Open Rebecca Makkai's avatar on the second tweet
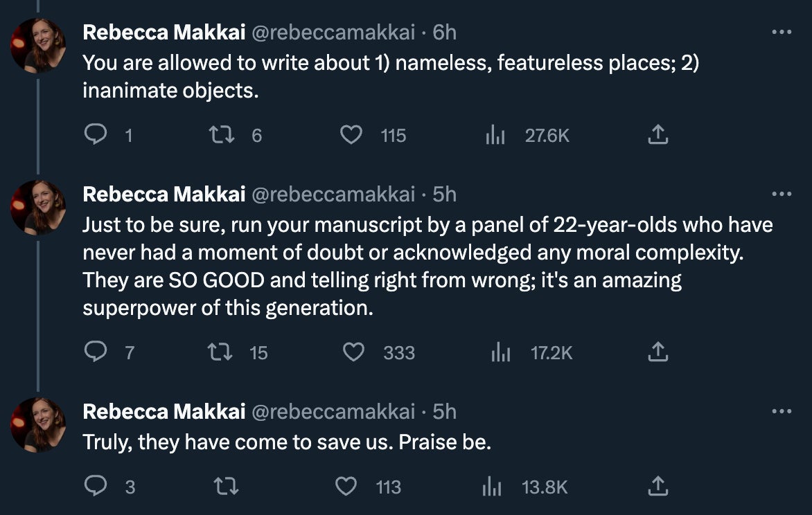The height and width of the screenshot is (515, 812). pyautogui.click(x=38, y=208)
